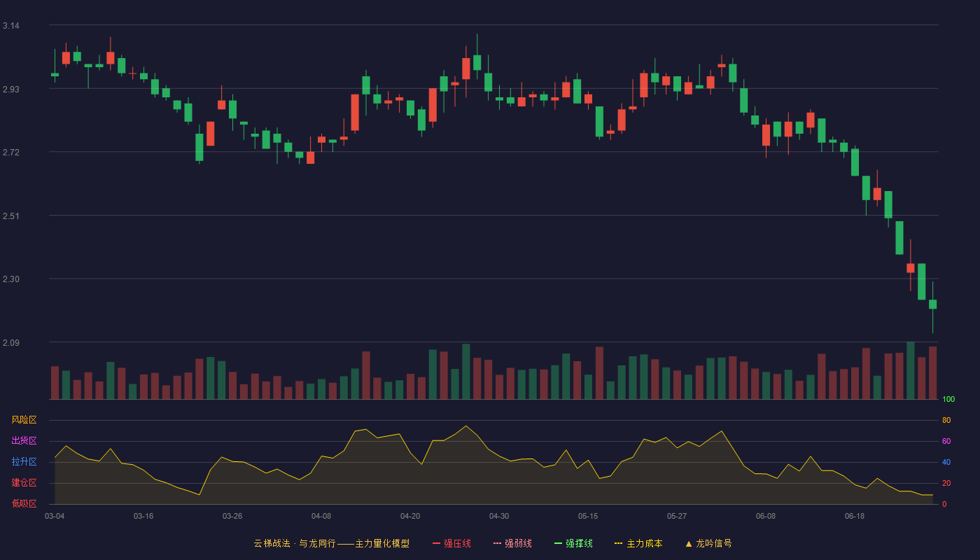Click the 05-15 date label
Viewport: 980px width, 560px height.
[x=588, y=516]
